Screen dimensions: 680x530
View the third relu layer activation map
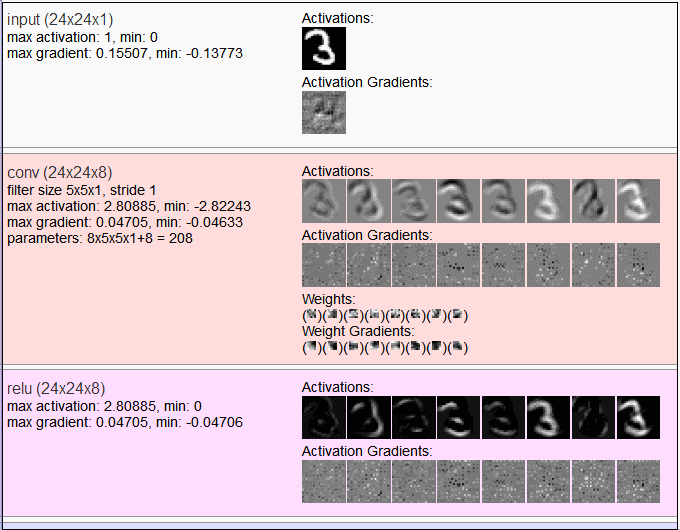[414, 417]
